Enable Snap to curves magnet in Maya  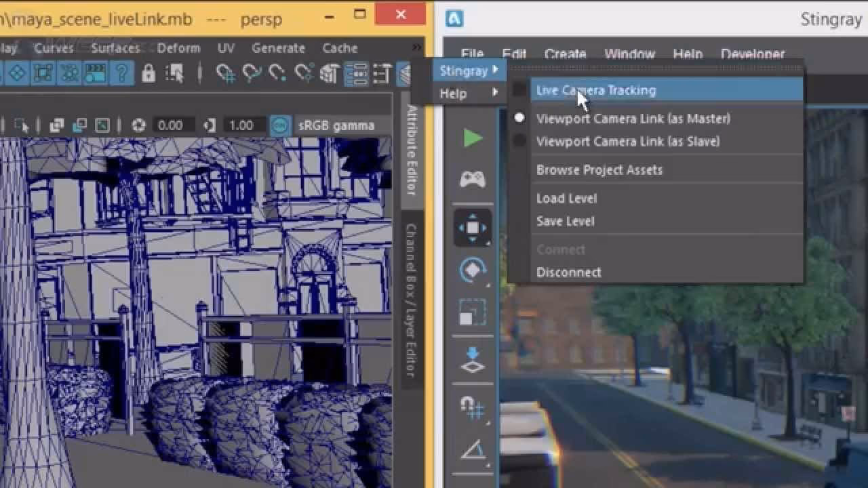click(x=252, y=73)
